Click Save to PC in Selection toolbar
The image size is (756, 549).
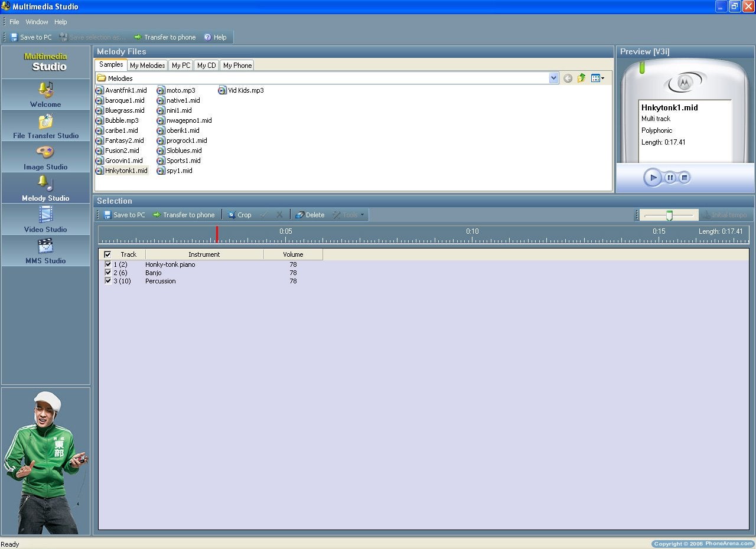[124, 215]
